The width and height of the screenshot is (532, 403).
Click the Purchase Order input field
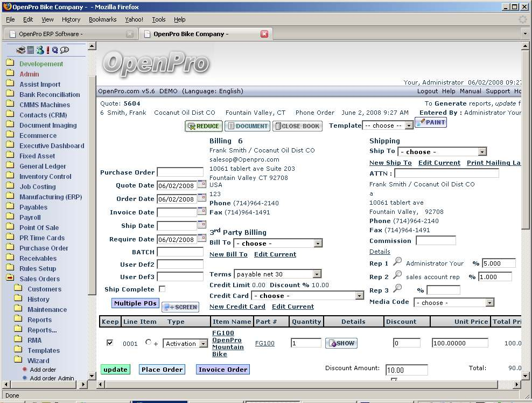point(180,172)
